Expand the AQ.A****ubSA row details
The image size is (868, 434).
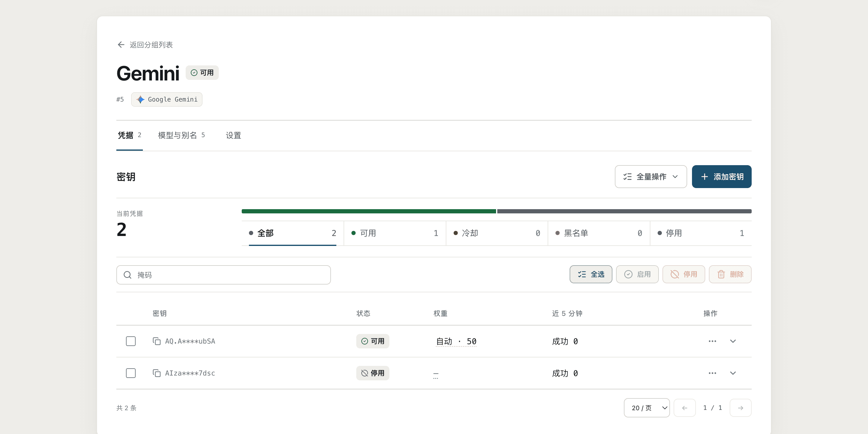point(733,341)
